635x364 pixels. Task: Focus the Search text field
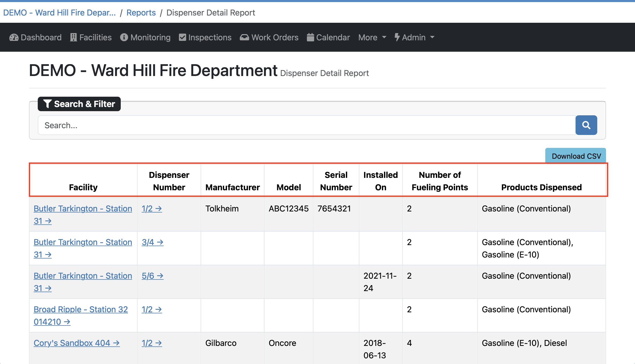click(x=307, y=125)
